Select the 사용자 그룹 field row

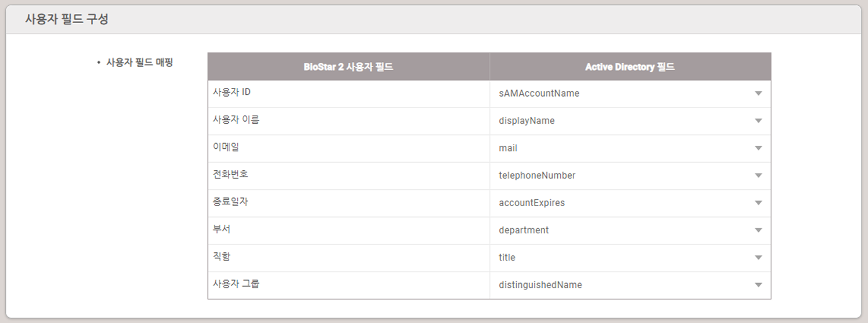(x=349, y=285)
